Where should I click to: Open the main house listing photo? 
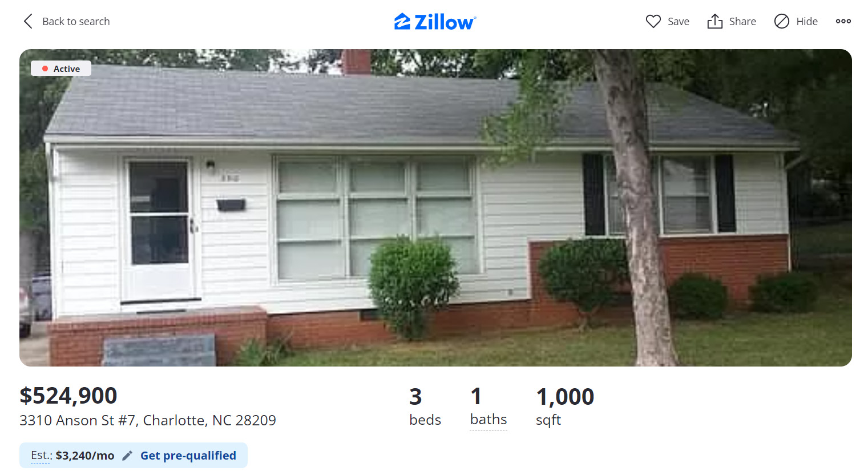435,208
